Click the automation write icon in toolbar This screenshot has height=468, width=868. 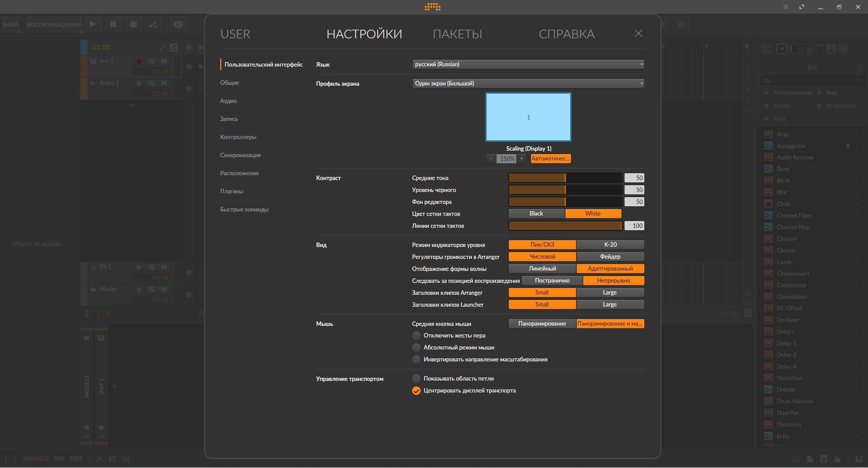pos(154,24)
